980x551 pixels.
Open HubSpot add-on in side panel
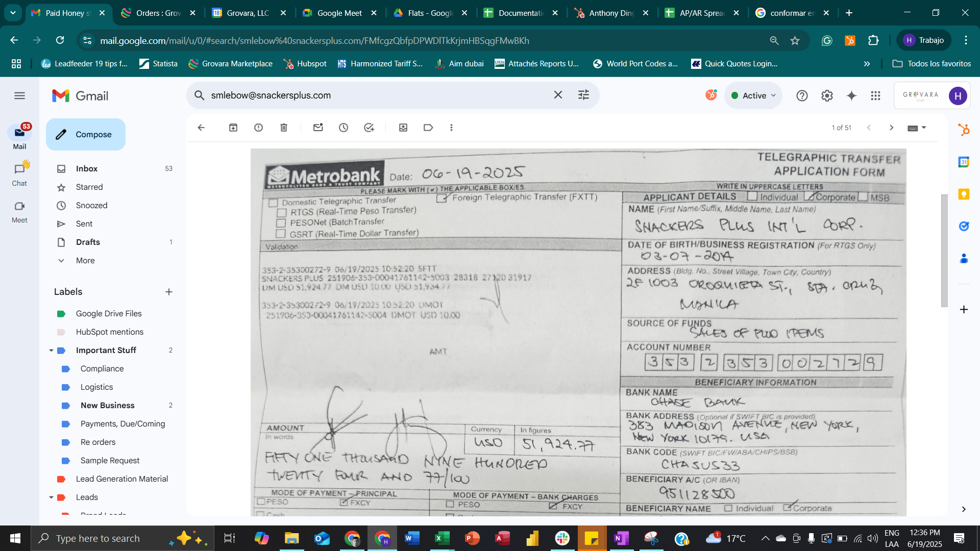(964, 130)
